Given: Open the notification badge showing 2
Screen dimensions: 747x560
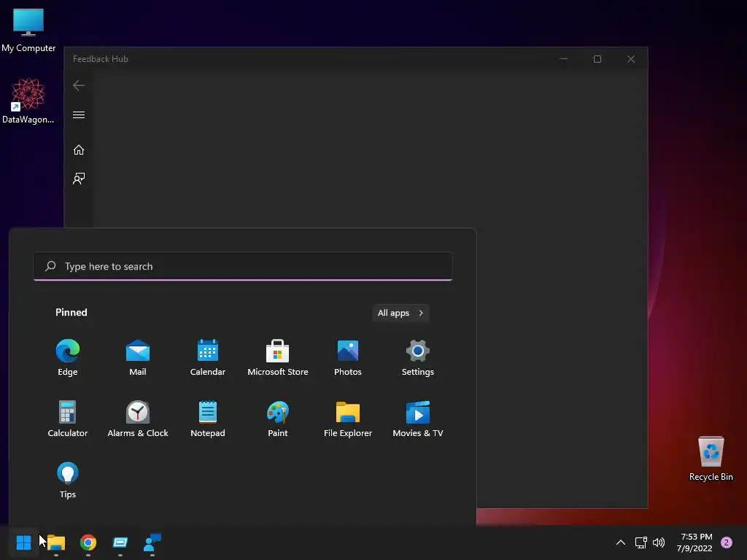Looking at the screenshot, I should coord(727,542).
